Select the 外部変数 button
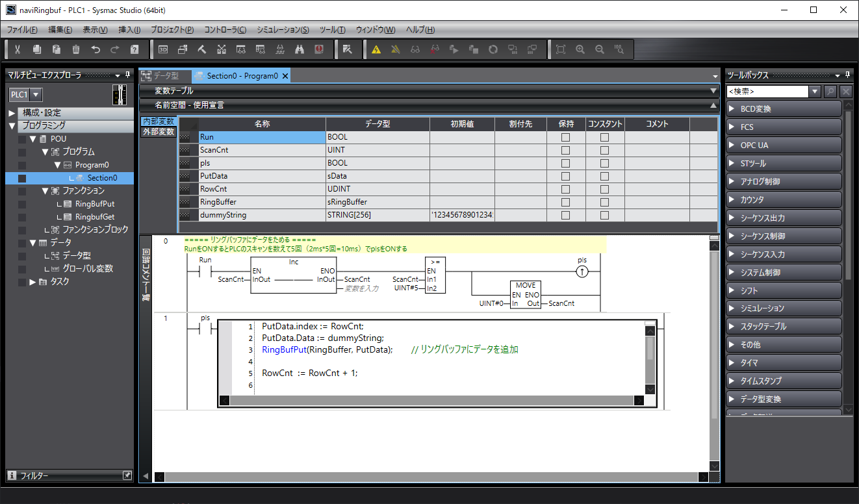The image size is (859, 504). click(159, 132)
